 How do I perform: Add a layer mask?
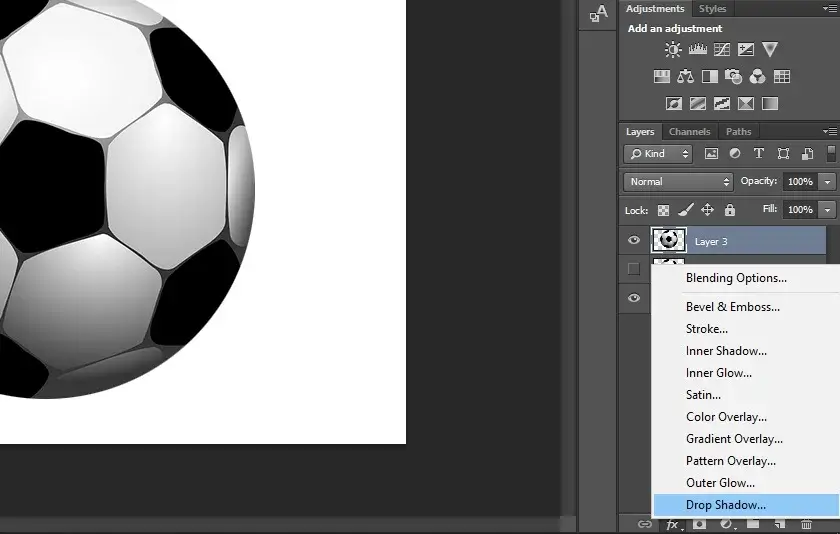pyautogui.click(x=699, y=524)
